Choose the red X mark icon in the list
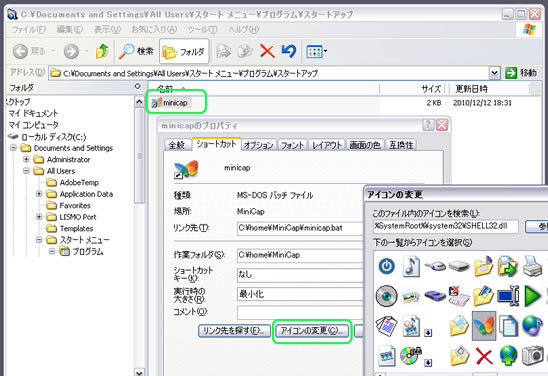Viewport: 548px width, 376px height. (484, 356)
